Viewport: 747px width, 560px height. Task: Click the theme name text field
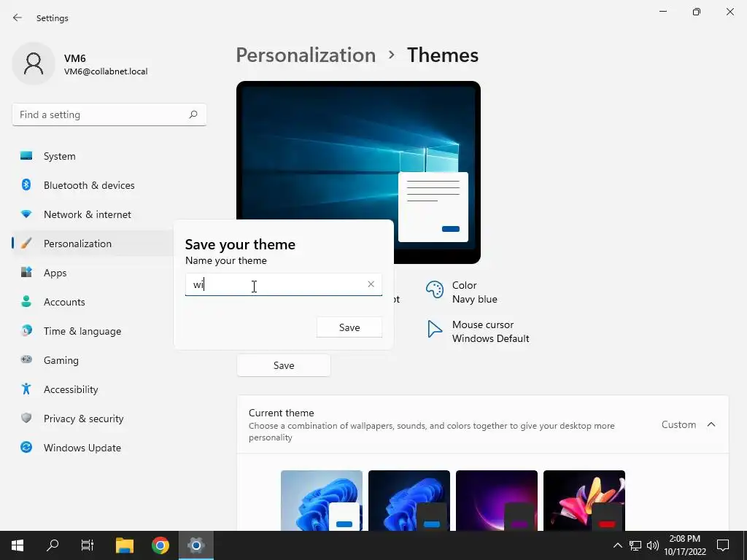[x=284, y=284]
